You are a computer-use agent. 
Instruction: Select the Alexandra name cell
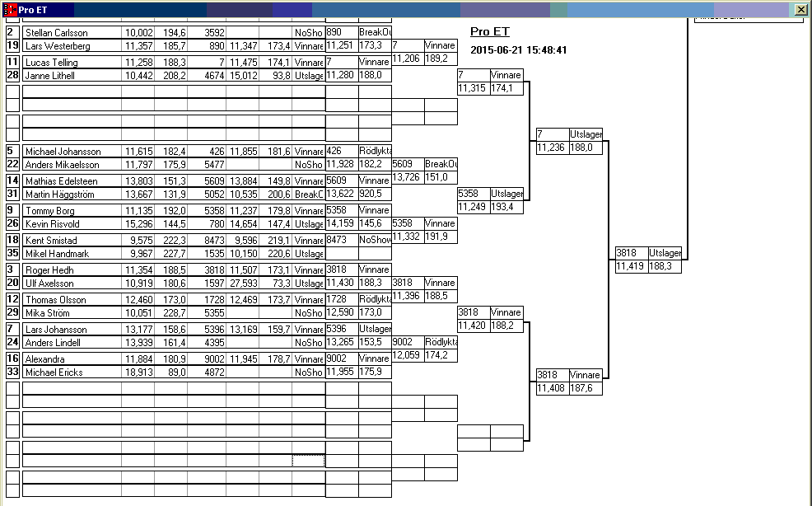point(72,359)
